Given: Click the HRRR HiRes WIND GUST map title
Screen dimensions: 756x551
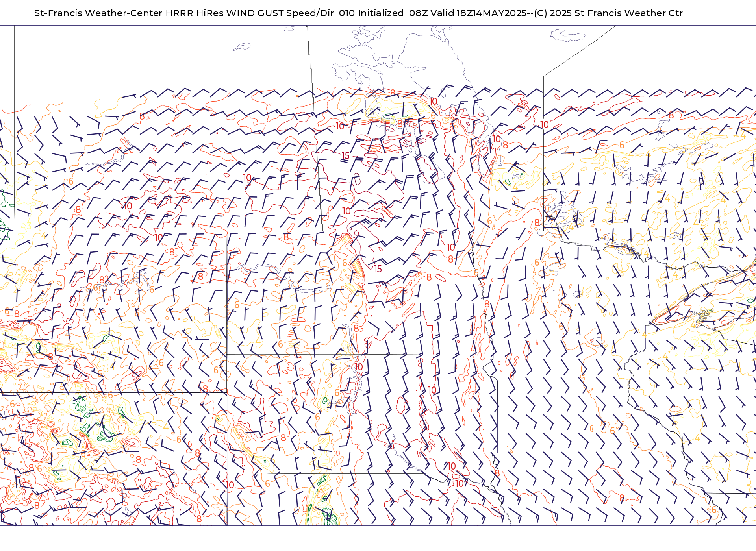Looking at the screenshot, I should pyautogui.click(x=358, y=13).
